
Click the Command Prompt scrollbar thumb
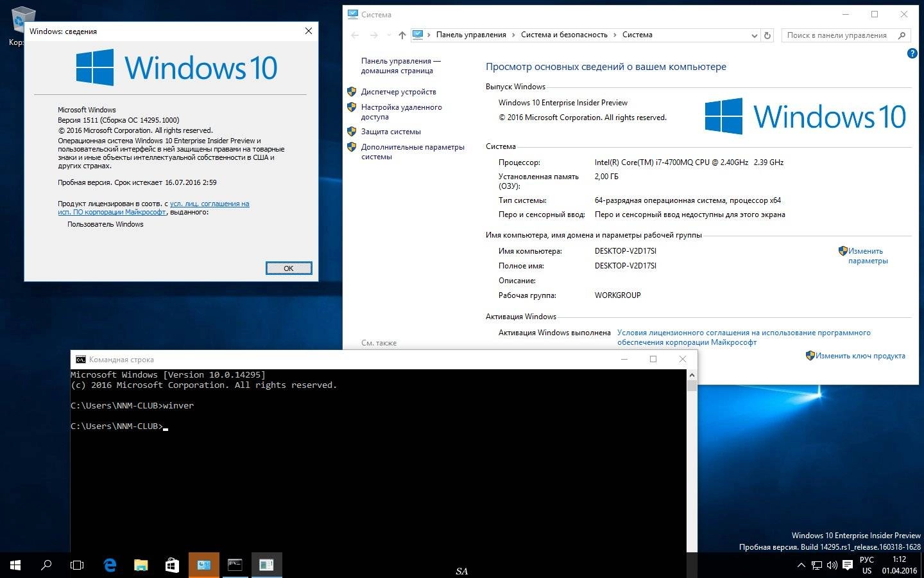click(692, 386)
